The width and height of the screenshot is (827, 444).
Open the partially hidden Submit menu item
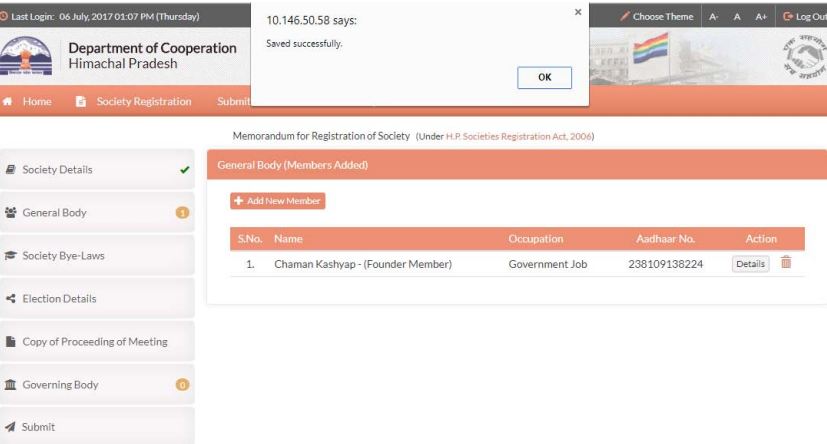pos(233,101)
